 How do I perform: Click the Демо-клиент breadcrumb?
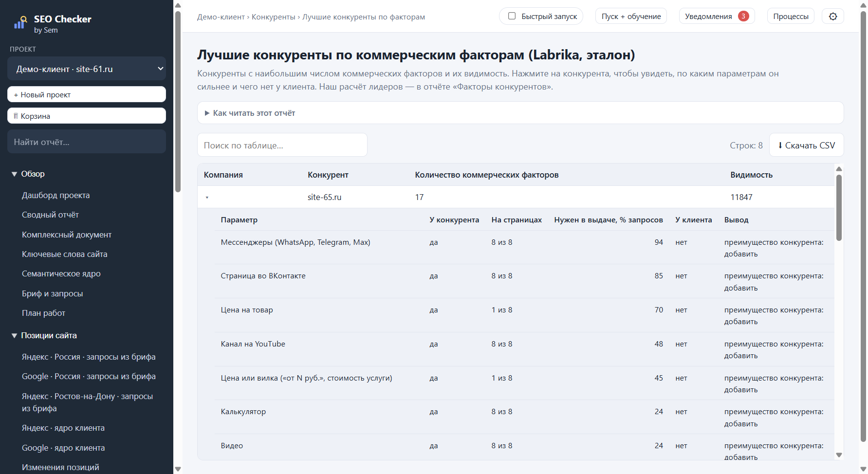[221, 17]
